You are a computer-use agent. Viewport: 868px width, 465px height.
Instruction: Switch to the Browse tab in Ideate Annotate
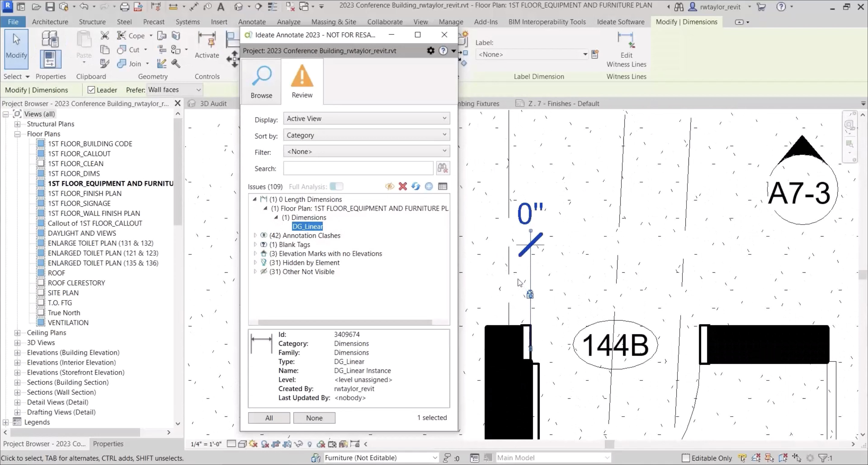coord(261,82)
